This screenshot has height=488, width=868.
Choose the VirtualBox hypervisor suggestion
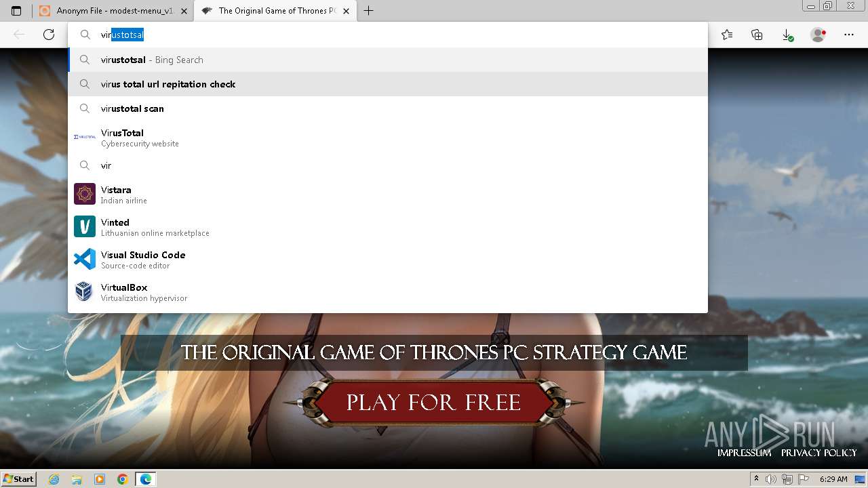(x=388, y=292)
